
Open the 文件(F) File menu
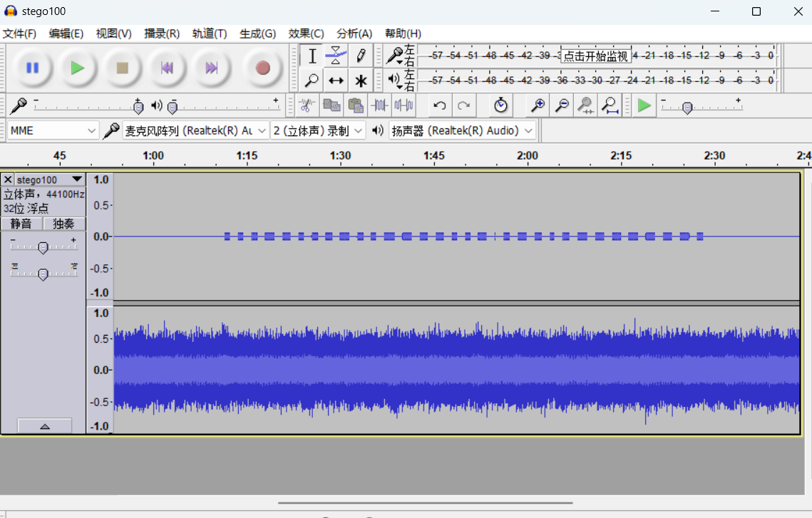pos(20,33)
